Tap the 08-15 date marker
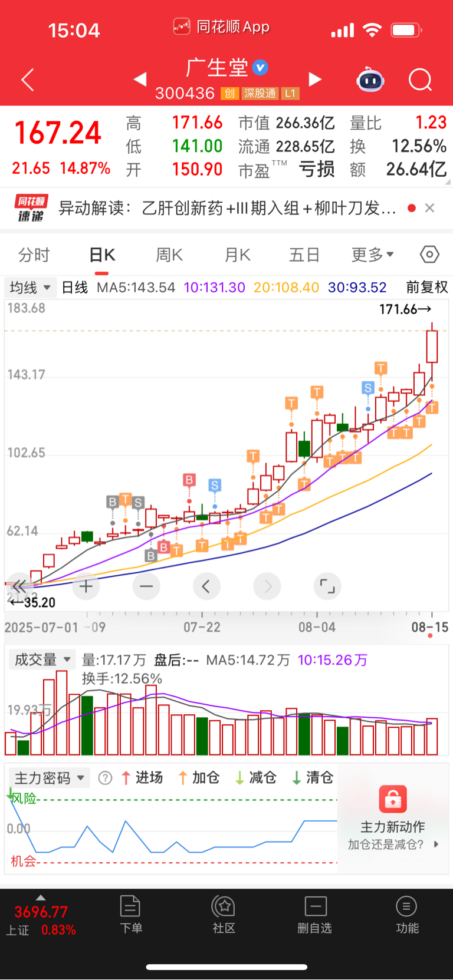The image size is (453, 980). click(x=429, y=627)
